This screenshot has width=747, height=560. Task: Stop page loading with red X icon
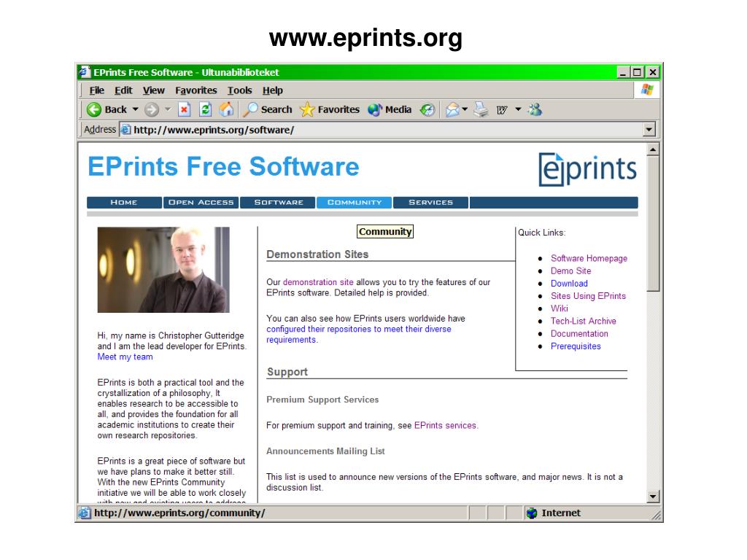184,110
